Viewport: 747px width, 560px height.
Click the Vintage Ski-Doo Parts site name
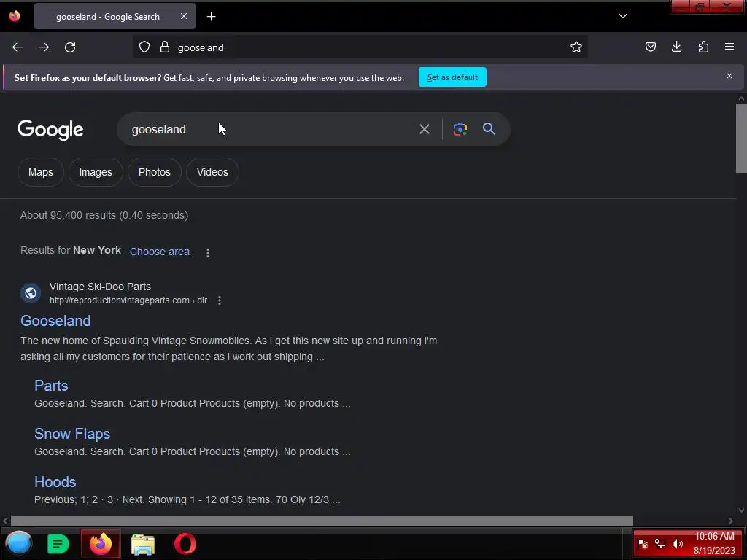coord(100,287)
